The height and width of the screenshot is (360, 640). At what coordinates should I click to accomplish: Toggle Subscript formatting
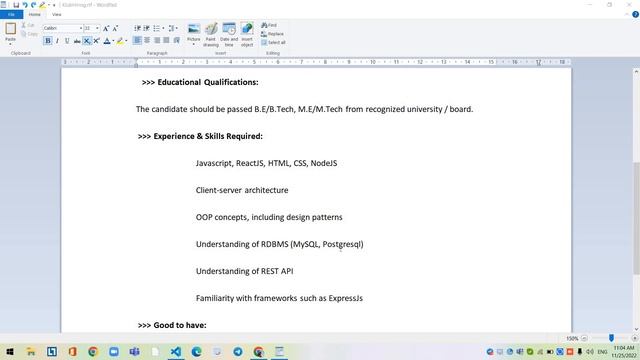[87, 41]
